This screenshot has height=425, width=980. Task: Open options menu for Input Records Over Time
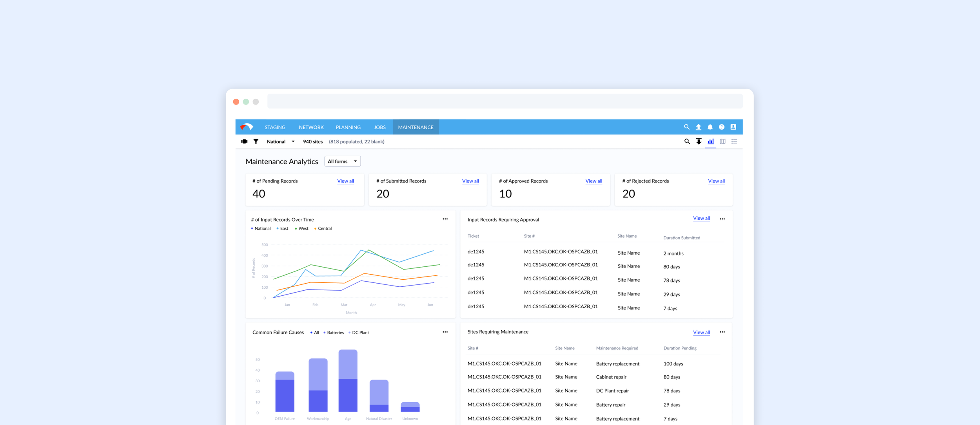pos(445,219)
